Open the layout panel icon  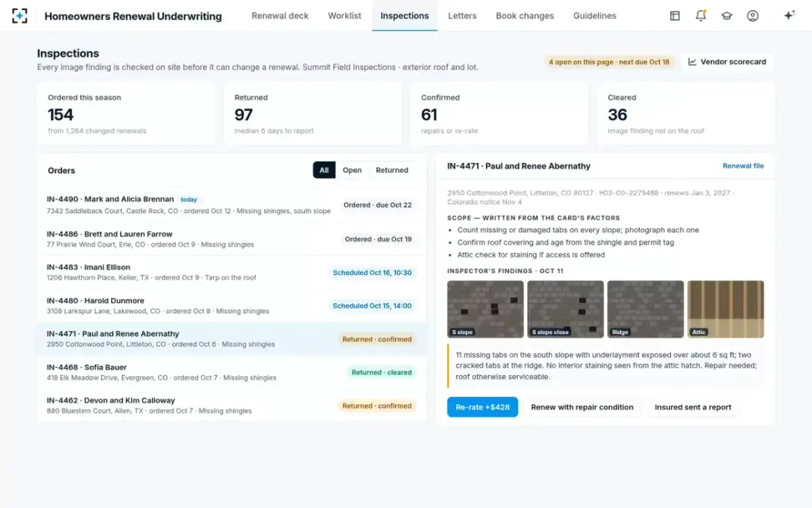675,16
